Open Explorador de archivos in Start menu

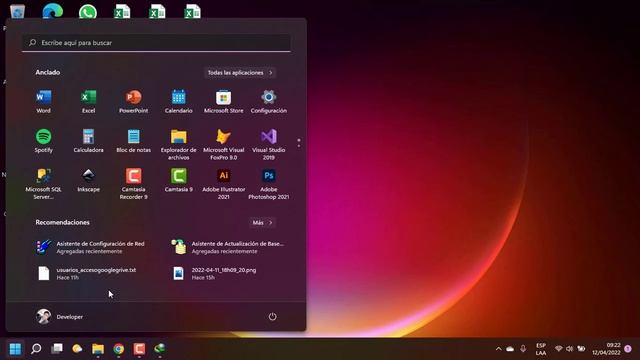click(178, 144)
